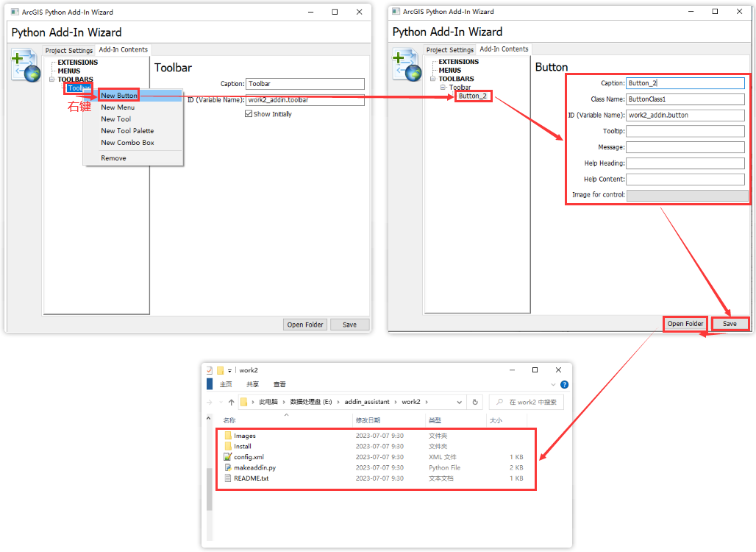Switch to Project Settings tab in left wizard
Screen dimensions: 756x552
click(69, 50)
